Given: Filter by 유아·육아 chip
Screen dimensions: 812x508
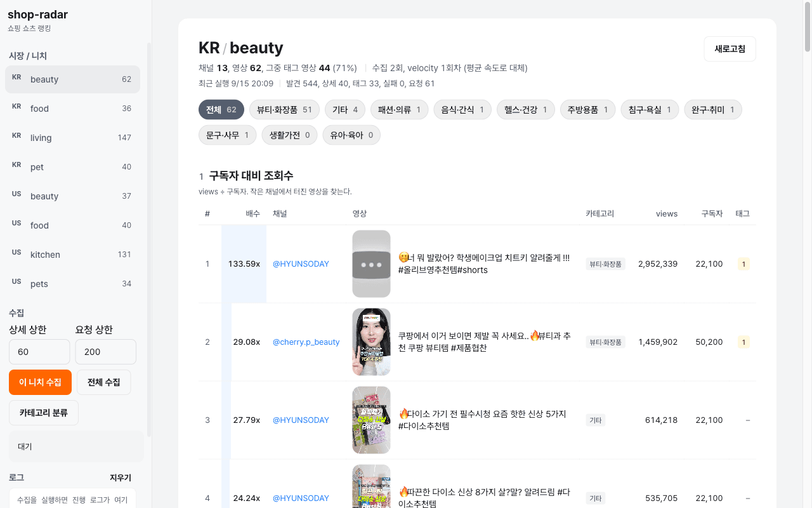Looking at the screenshot, I should (x=351, y=135).
